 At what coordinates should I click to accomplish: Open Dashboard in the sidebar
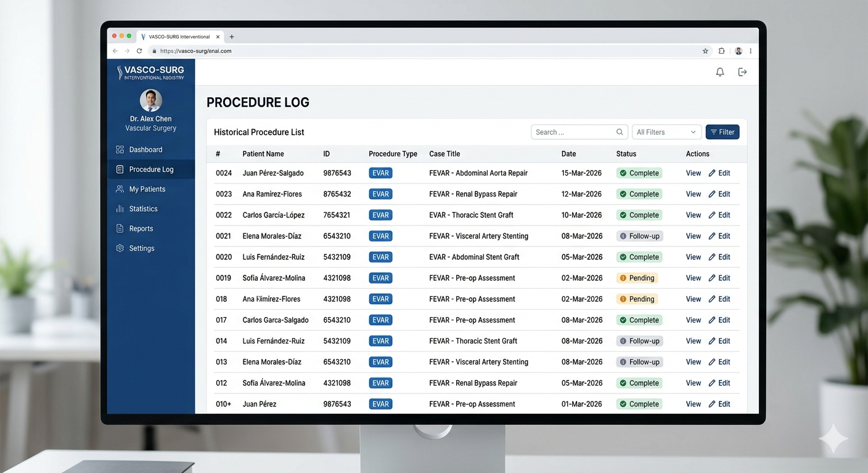[x=145, y=150]
